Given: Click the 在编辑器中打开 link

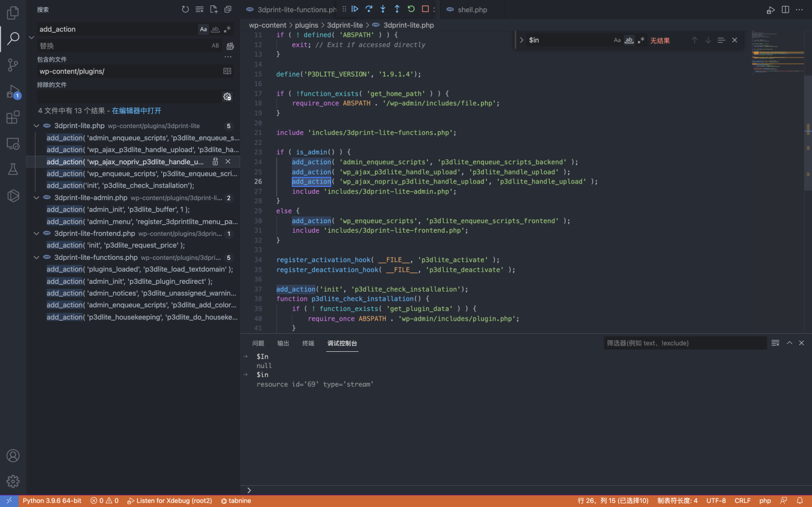Looking at the screenshot, I should [x=136, y=111].
